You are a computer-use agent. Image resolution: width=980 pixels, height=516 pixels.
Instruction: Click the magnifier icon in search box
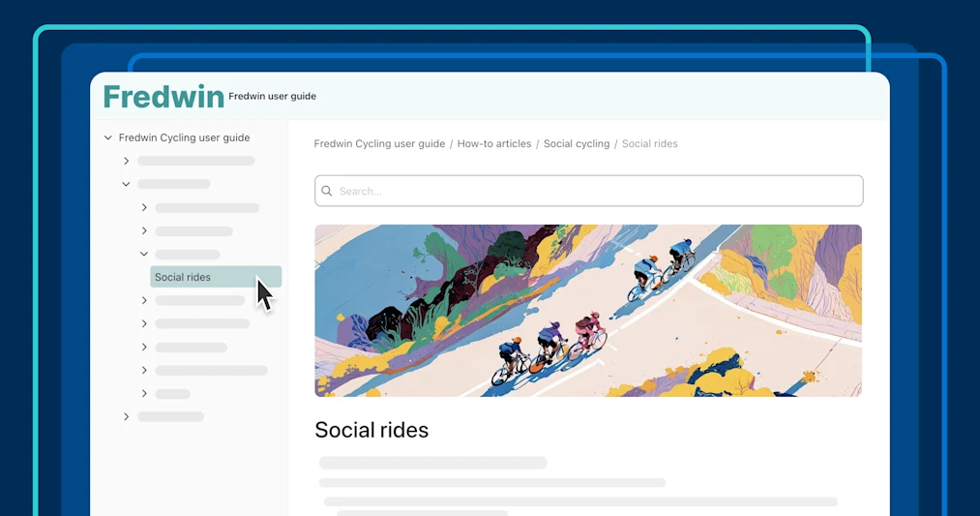326,191
